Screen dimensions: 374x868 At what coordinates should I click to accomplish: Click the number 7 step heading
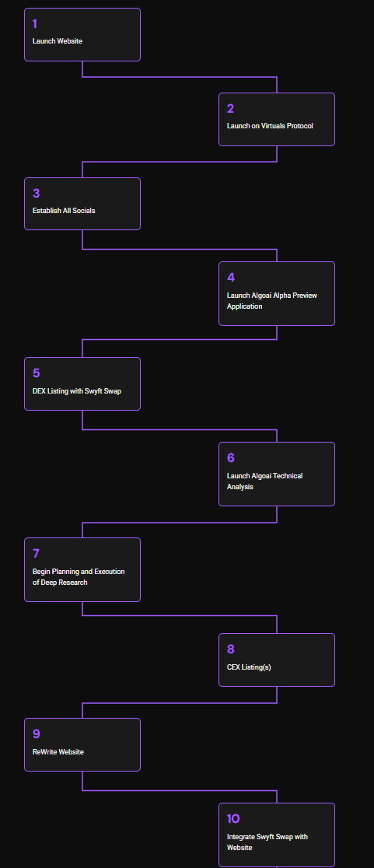click(36, 554)
